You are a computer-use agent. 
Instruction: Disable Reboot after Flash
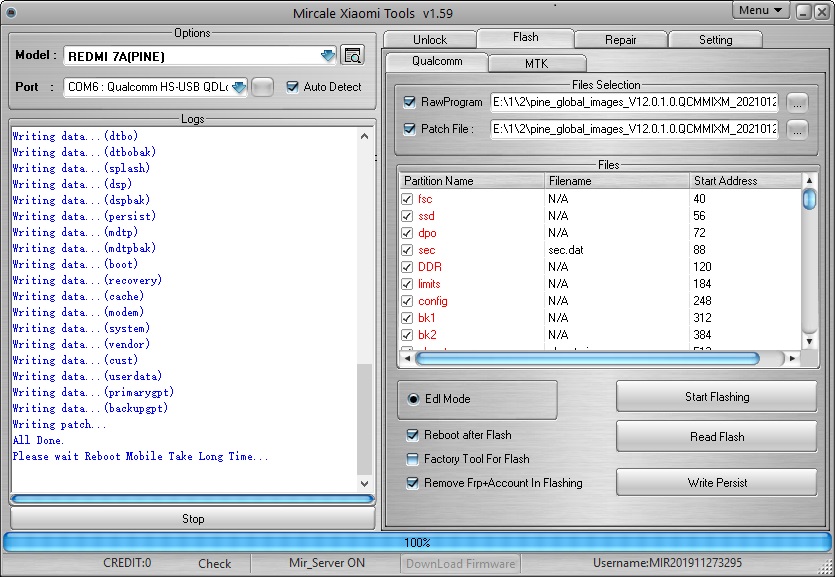412,435
